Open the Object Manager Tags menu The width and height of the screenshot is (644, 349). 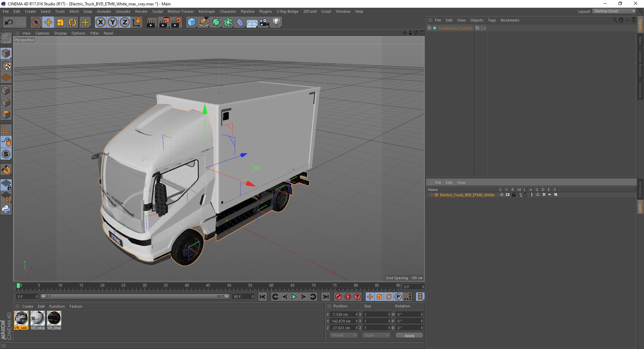click(492, 20)
